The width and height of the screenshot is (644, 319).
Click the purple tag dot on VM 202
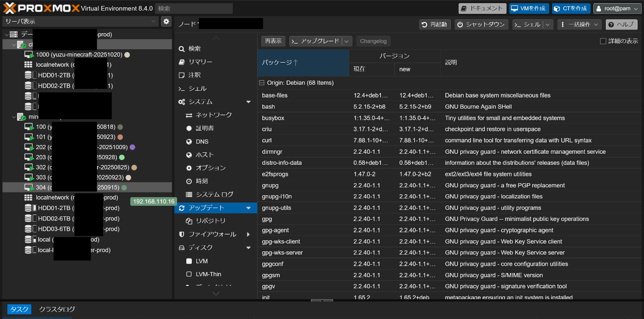tap(132, 147)
